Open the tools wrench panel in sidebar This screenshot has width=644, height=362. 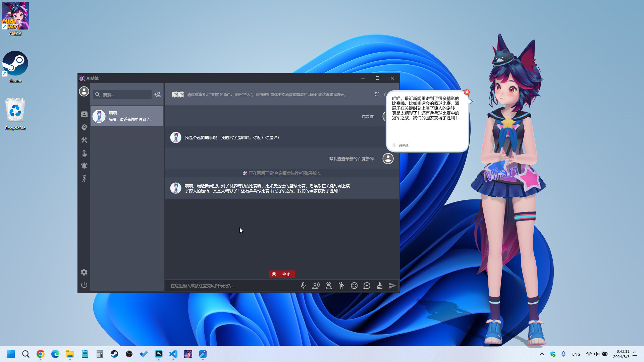[84, 140]
